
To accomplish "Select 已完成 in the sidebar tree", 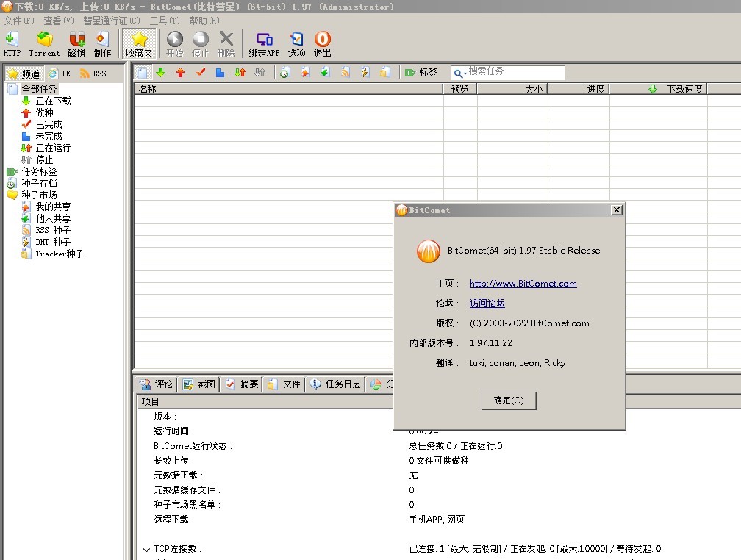I will [49, 124].
